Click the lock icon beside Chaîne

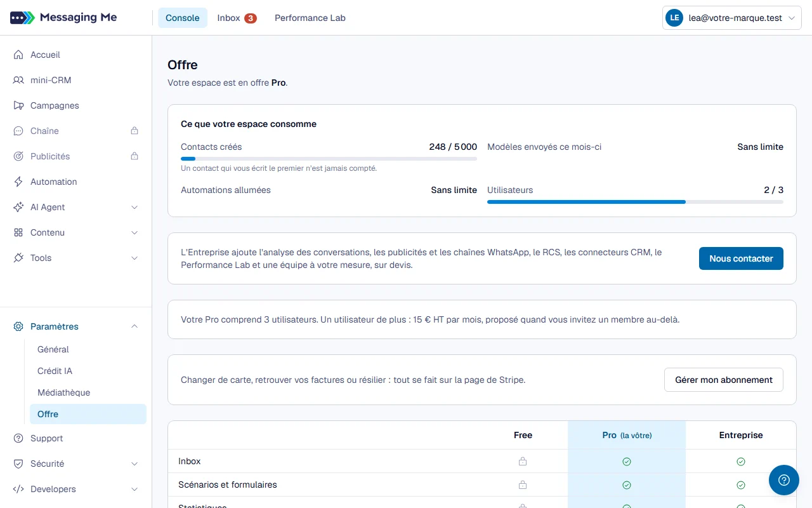(134, 131)
